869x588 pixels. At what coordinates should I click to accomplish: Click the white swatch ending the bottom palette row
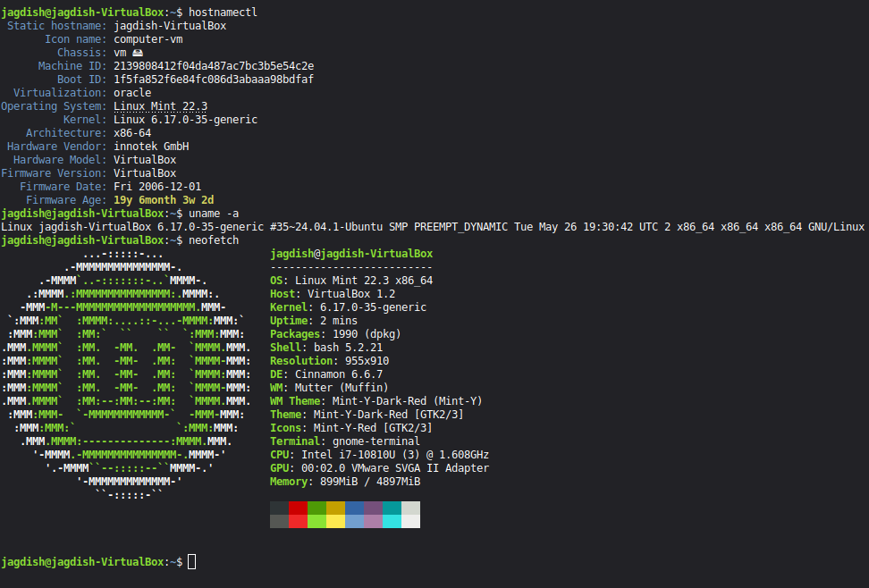click(x=410, y=522)
